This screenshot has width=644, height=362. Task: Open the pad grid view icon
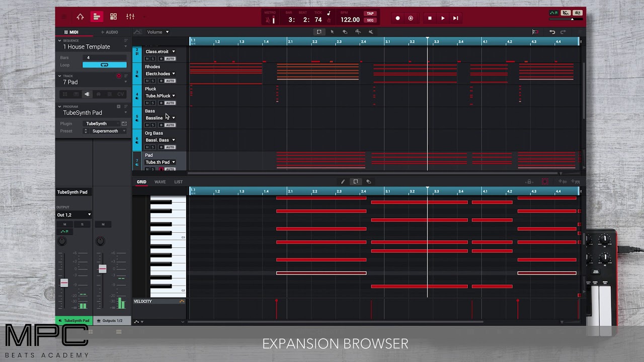pyautogui.click(x=113, y=17)
